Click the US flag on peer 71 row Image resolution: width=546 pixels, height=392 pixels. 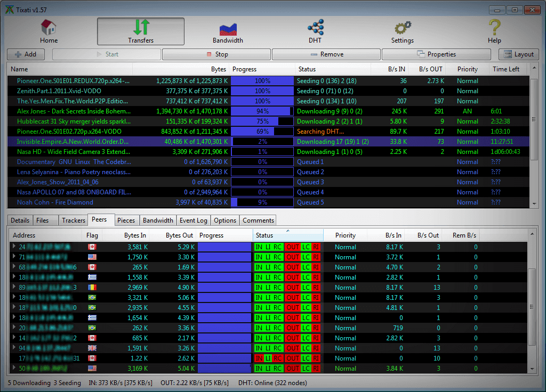point(92,257)
